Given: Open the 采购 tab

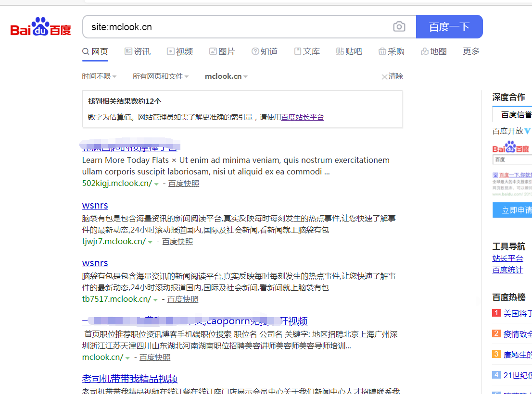Looking at the screenshot, I should click(x=392, y=51).
